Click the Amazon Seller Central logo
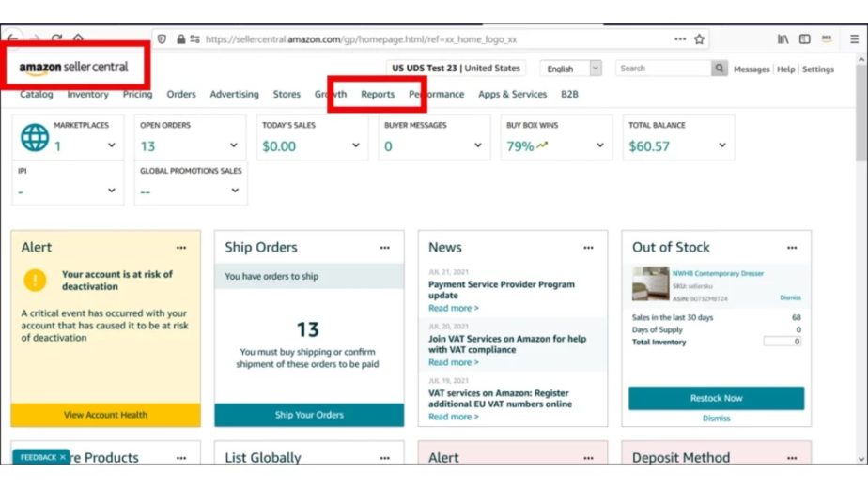This screenshot has width=868, height=488. tap(73, 68)
